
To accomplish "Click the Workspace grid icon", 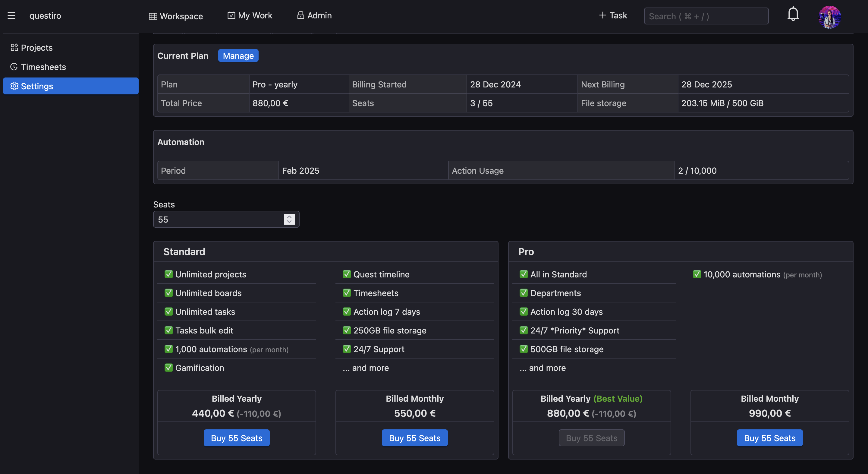I will pyautogui.click(x=153, y=16).
